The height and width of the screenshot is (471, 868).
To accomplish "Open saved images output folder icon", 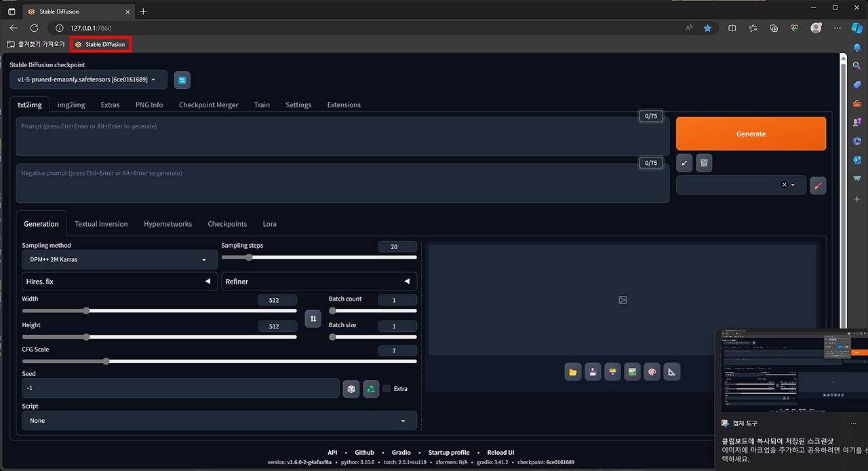I will click(572, 371).
